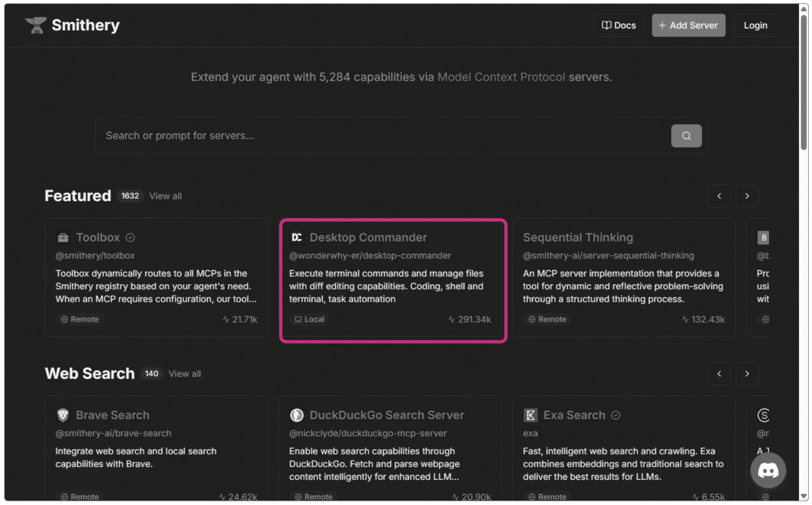The image size is (812, 505).
Task: Click the Add Server button
Action: tap(688, 25)
